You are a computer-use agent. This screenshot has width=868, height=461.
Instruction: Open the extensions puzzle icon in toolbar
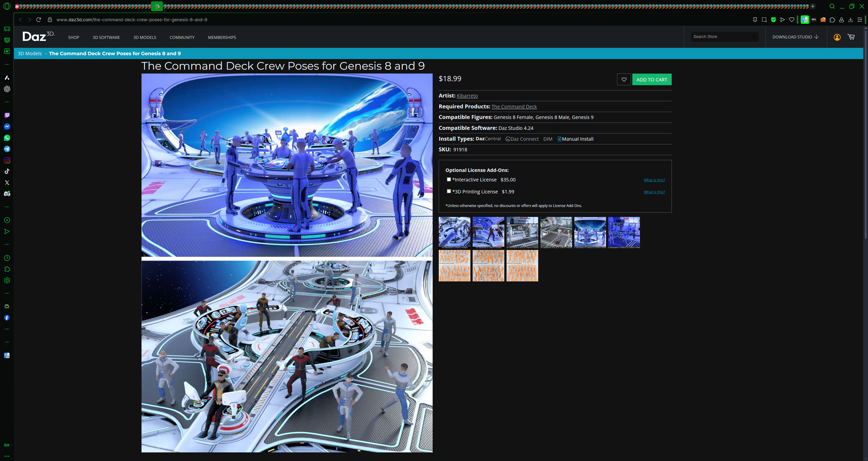832,19
